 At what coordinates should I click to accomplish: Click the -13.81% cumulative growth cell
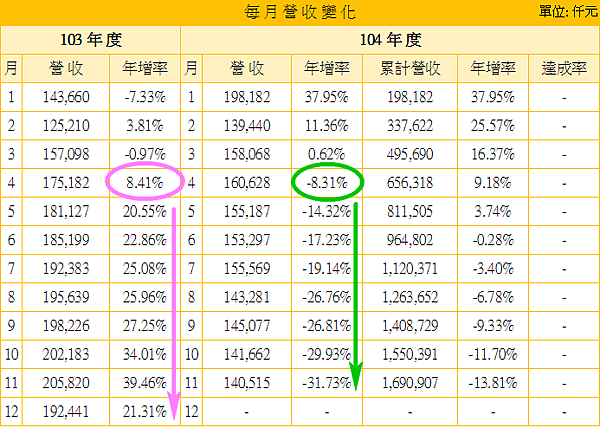tap(492, 383)
